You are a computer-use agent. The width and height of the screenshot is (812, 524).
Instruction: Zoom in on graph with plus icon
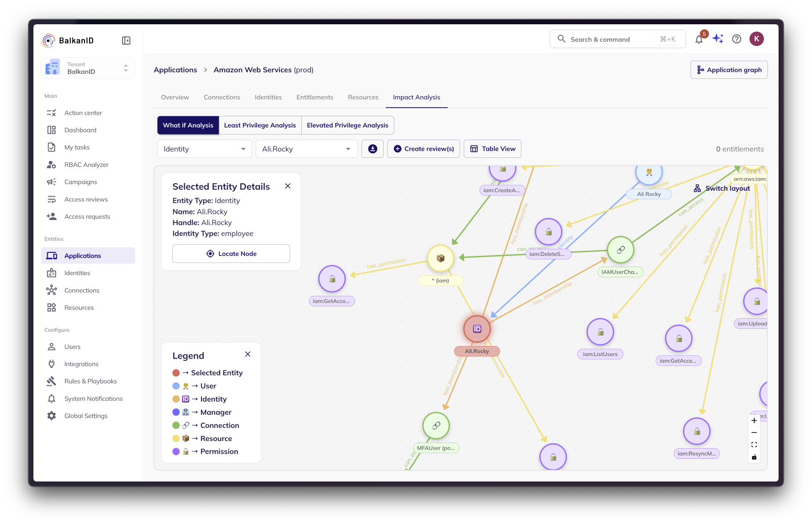[754, 420]
